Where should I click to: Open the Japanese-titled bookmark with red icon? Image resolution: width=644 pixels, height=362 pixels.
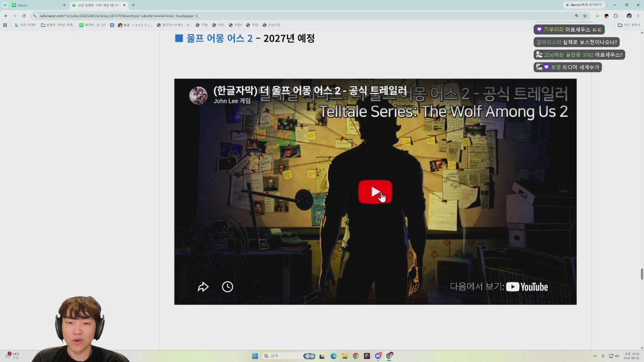(135, 25)
